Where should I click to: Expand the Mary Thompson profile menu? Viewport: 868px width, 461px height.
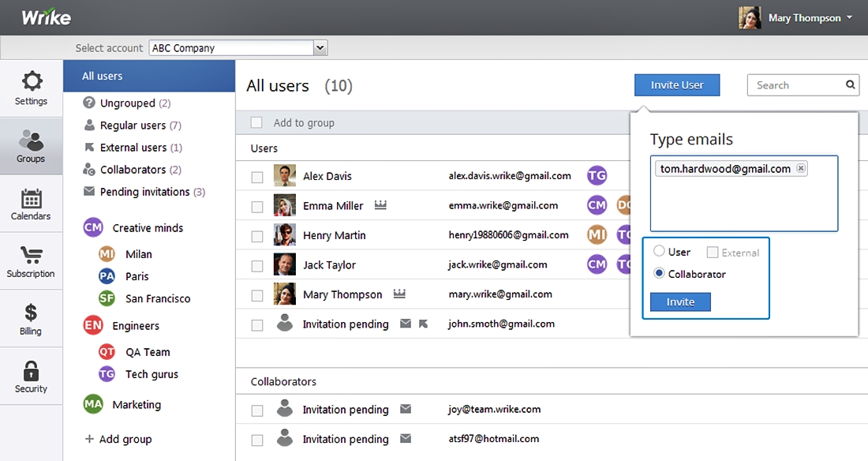[849, 18]
